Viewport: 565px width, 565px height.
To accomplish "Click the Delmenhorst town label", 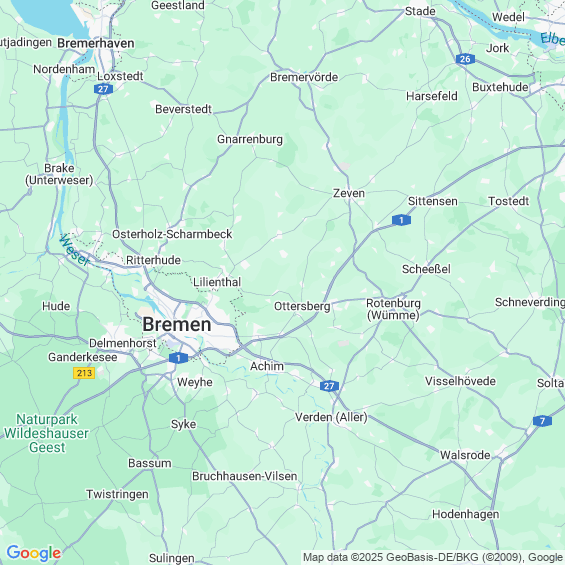I will pyautogui.click(x=123, y=343).
